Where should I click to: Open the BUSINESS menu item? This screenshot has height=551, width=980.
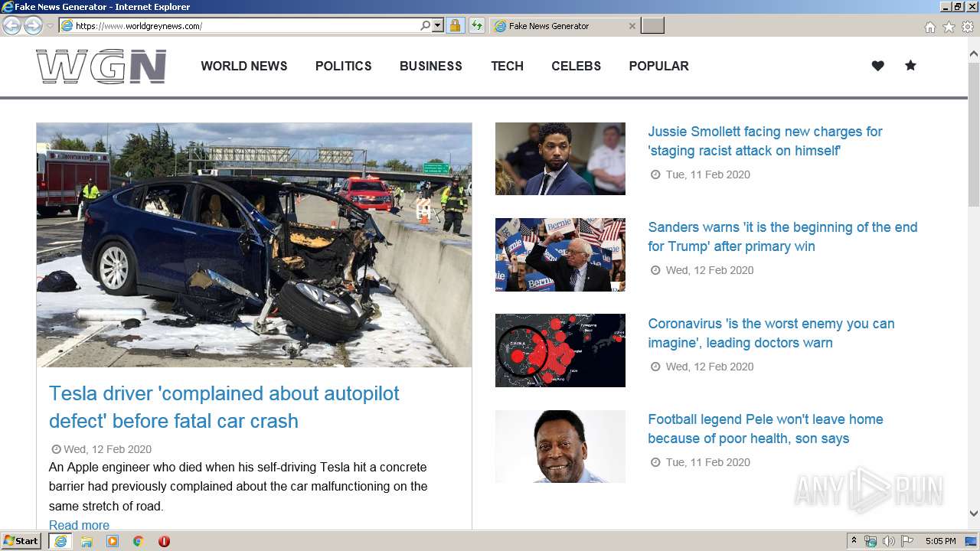(431, 66)
